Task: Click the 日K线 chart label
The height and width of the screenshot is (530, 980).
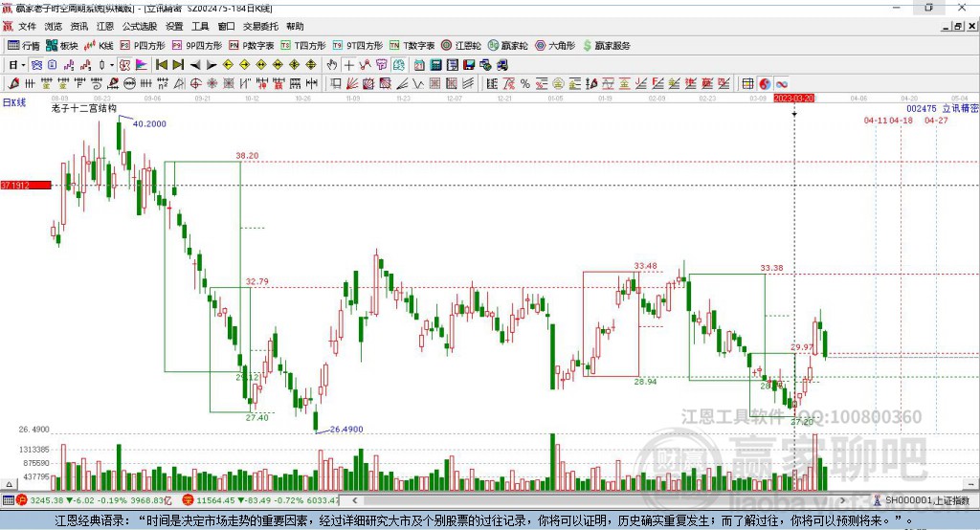Action: point(13,102)
